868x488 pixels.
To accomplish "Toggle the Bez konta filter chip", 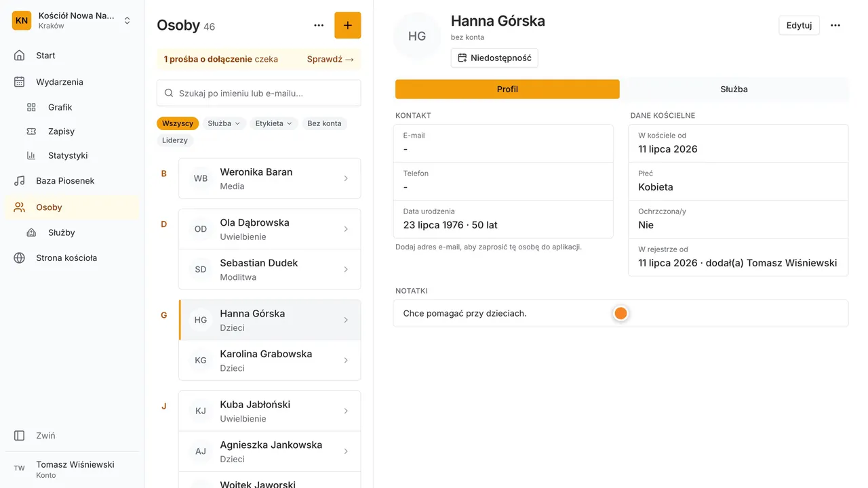I will [324, 123].
